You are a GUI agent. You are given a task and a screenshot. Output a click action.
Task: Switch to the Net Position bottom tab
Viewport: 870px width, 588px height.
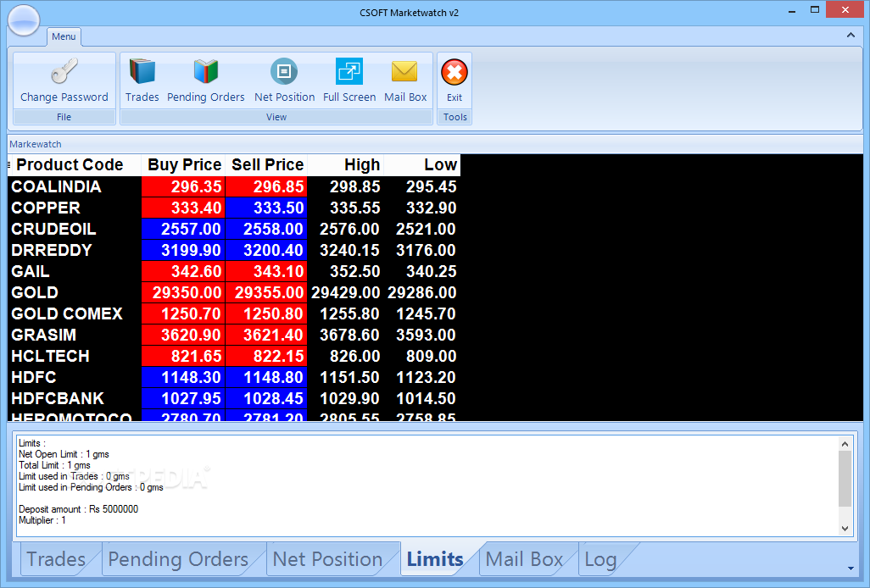coord(327,559)
